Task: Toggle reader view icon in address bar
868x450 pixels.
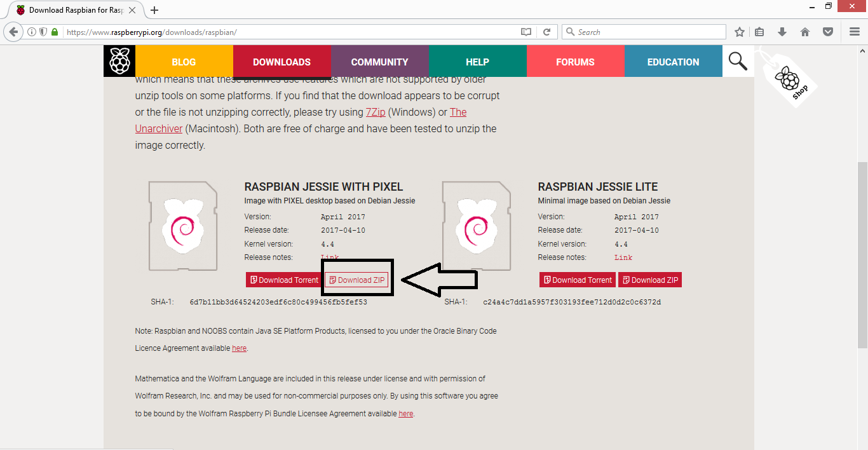Action: pyautogui.click(x=526, y=32)
